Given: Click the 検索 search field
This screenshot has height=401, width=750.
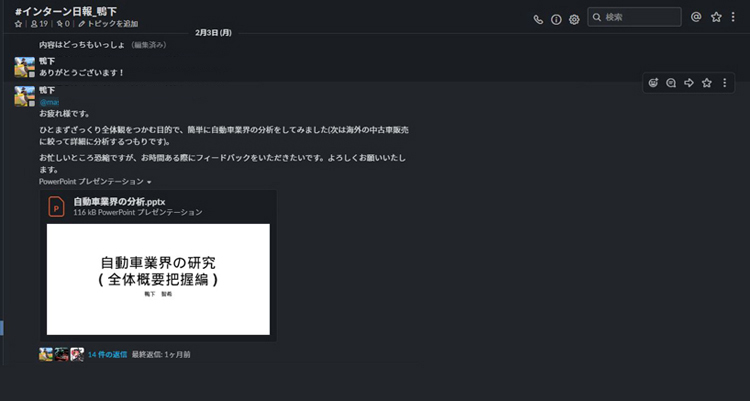Looking at the screenshot, I should coord(634,17).
